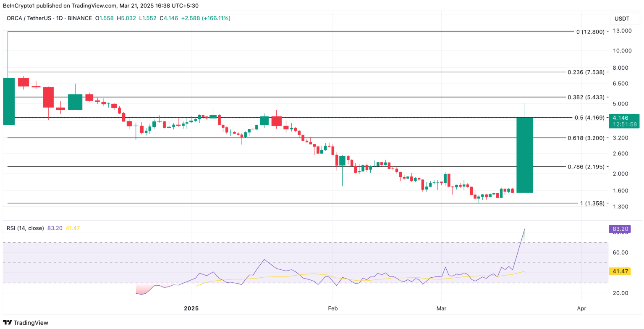Click the 20.00 RSI axis label
The width and height of the screenshot is (644, 329).
tap(620, 293)
